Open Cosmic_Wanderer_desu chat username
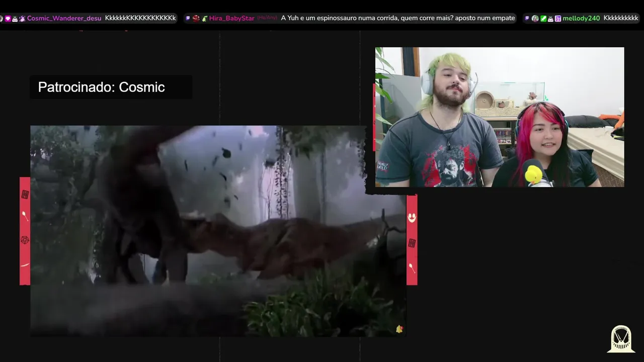This screenshot has width=644, height=362. [64, 18]
